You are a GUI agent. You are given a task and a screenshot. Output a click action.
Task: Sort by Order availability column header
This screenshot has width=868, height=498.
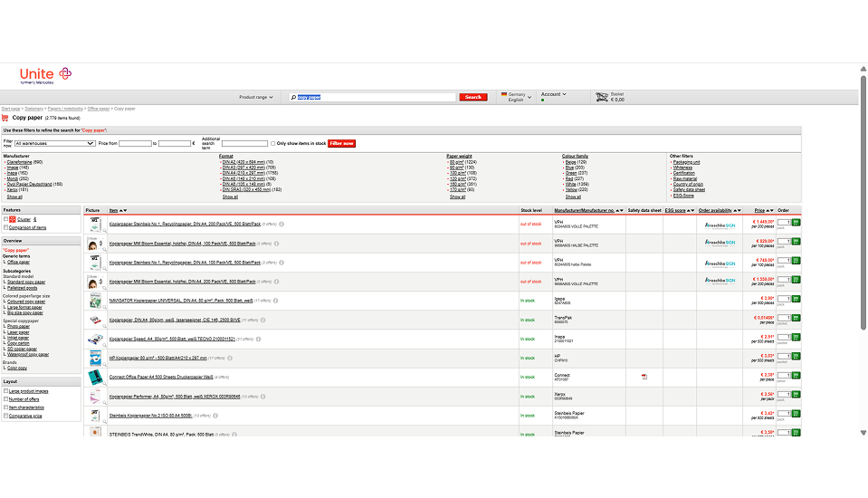(715, 210)
